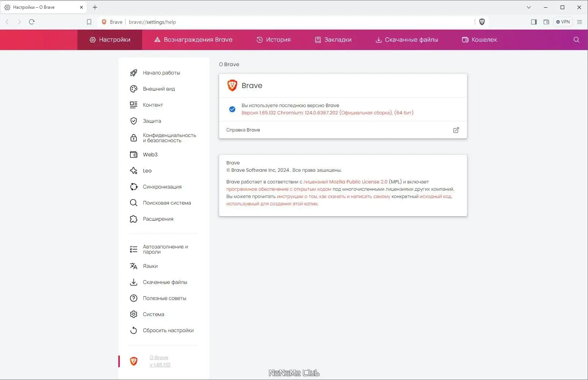Click the sync icon for Синхронизация

[x=134, y=187]
